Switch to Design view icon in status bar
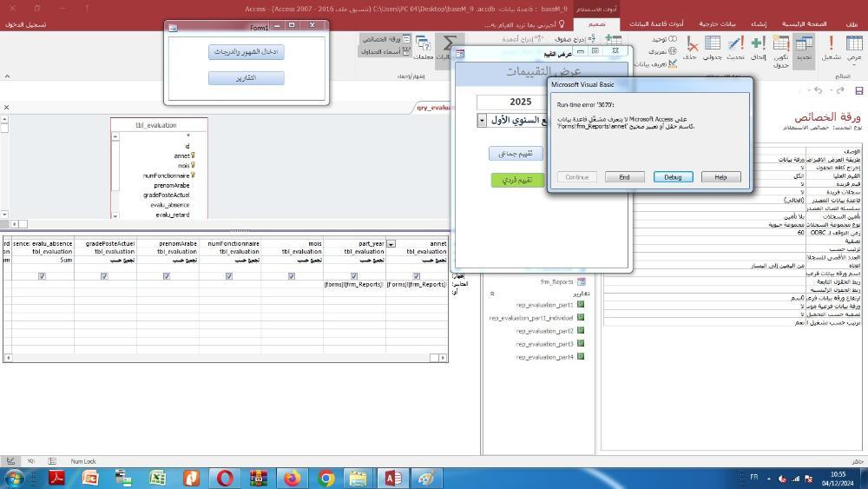The width and height of the screenshot is (868, 489). [x=10, y=461]
